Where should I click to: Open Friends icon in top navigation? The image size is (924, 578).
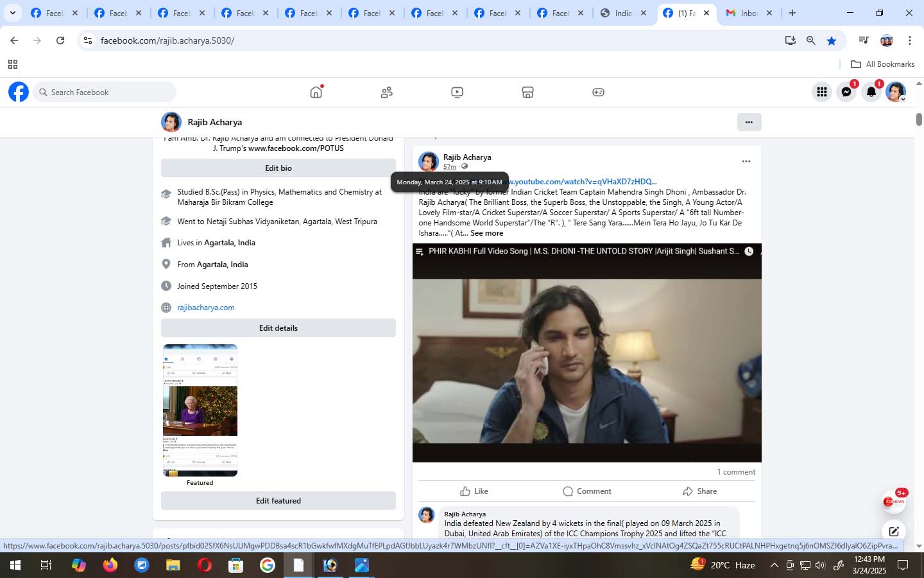coord(386,92)
